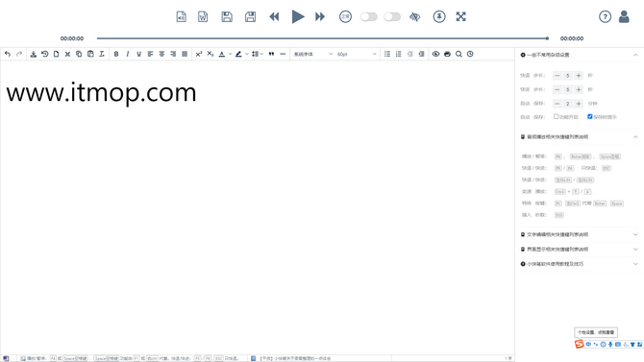Click the fullscreen expand arrows icon

click(x=460, y=17)
